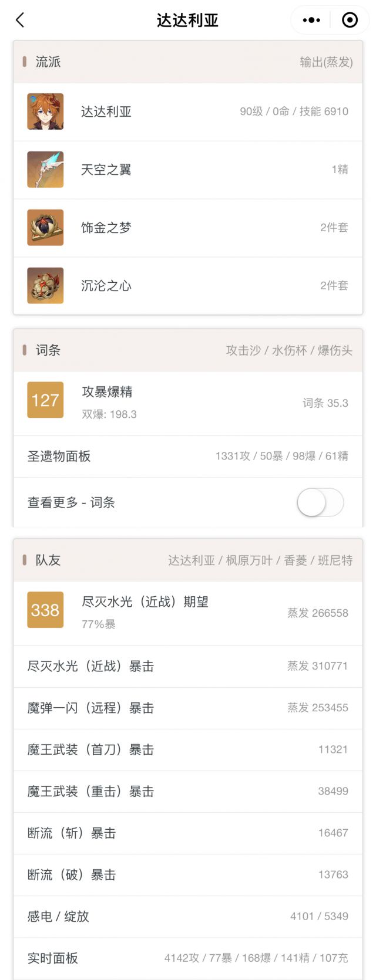Screen dimensions: 376x980
Task: Tap the 沉沦之心 artifact set icon
Action: point(45,286)
